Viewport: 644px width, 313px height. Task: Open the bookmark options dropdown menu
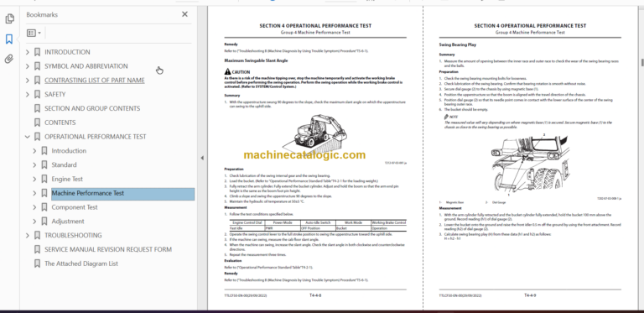pos(34,33)
